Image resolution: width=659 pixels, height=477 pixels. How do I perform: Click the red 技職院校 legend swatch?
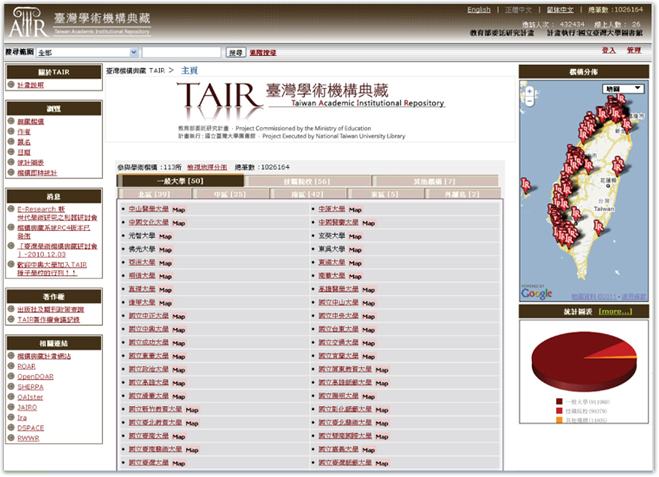559,411
